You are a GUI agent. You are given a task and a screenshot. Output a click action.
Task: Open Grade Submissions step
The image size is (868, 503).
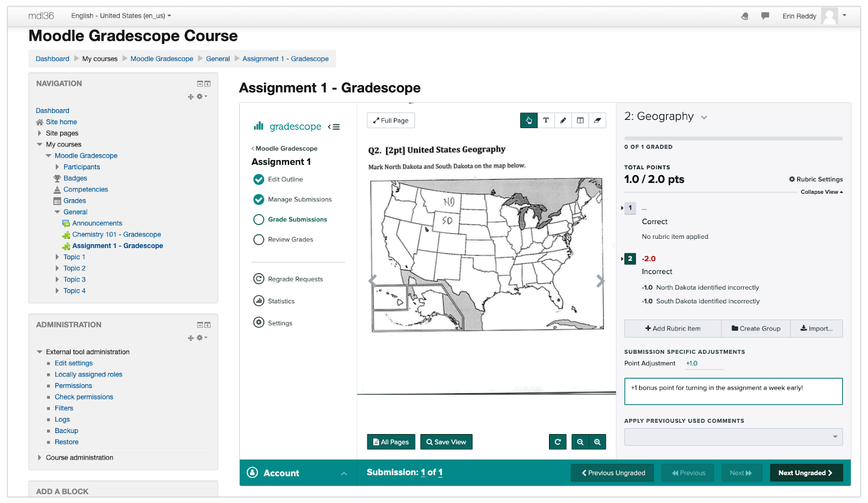pyautogui.click(x=297, y=220)
